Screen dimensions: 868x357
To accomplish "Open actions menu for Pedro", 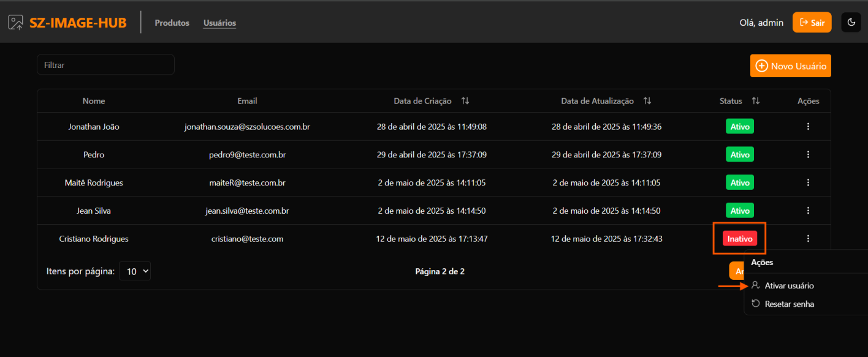I will tap(808, 155).
